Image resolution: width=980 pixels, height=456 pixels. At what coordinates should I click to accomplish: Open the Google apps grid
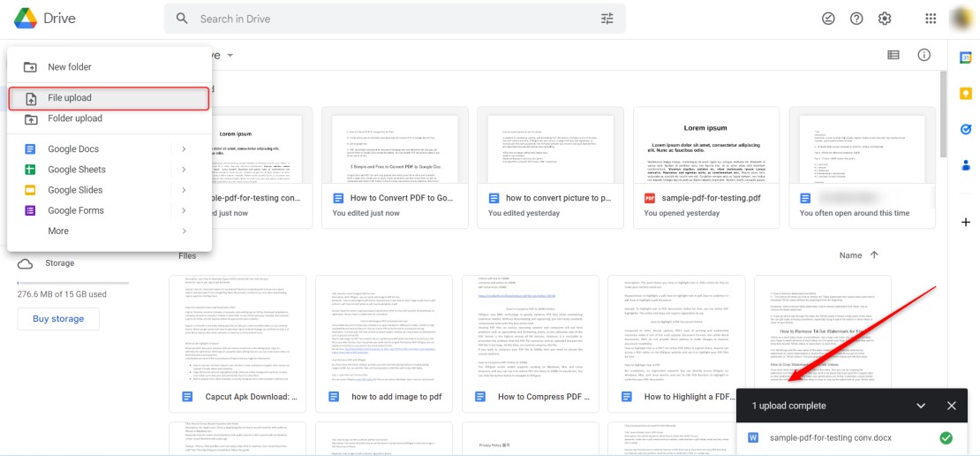point(931,19)
